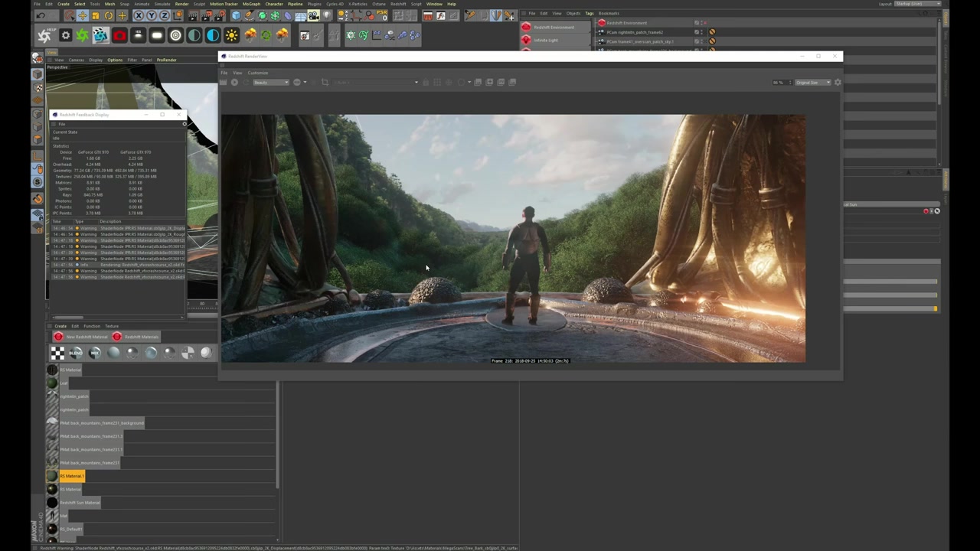Open the Original Size dropdown in RenderView
Image resolution: width=980 pixels, height=551 pixels.
pos(812,82)
